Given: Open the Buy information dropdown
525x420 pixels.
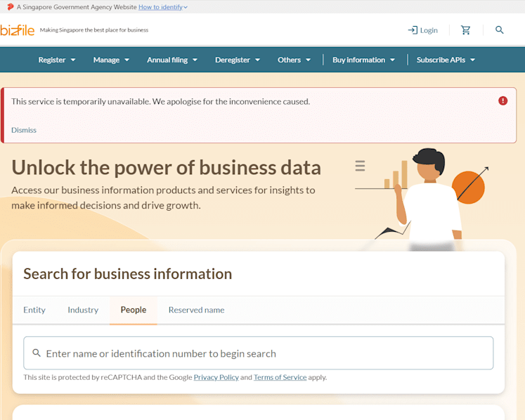Looking at the screenshot, I should click(363, 60).
